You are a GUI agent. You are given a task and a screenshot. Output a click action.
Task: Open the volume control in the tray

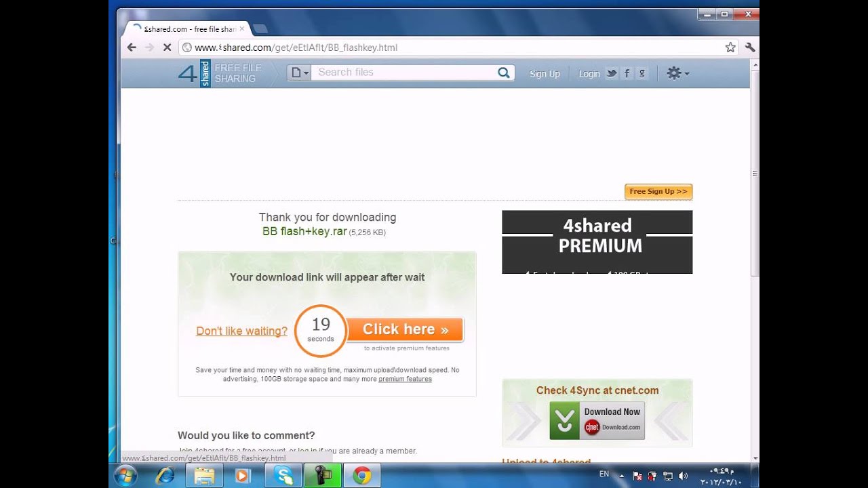tap(683, 476)
